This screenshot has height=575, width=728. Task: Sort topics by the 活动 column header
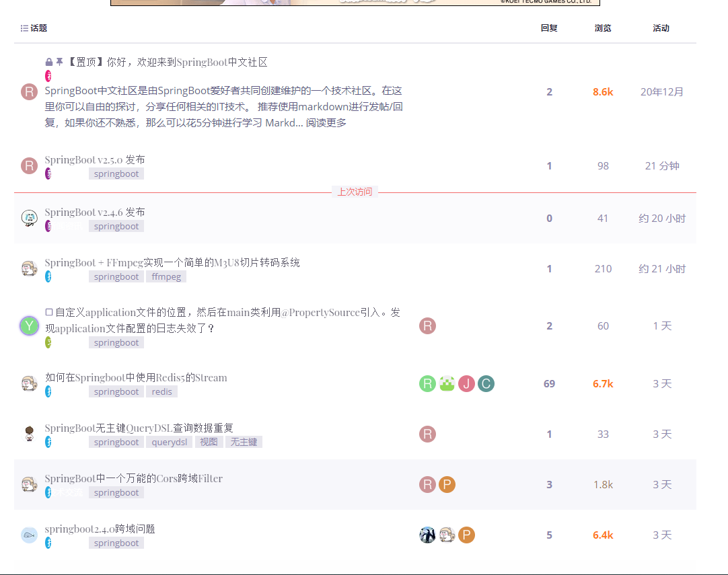661,28
